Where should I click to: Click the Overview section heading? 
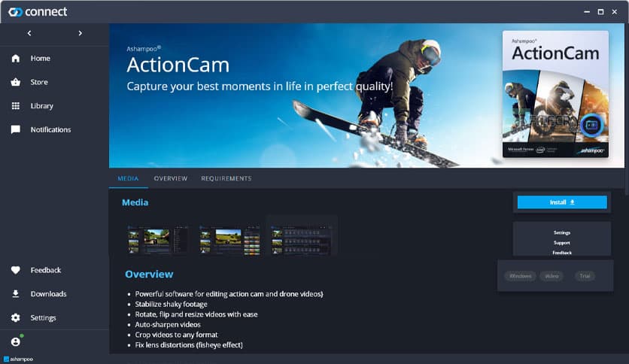149,275
